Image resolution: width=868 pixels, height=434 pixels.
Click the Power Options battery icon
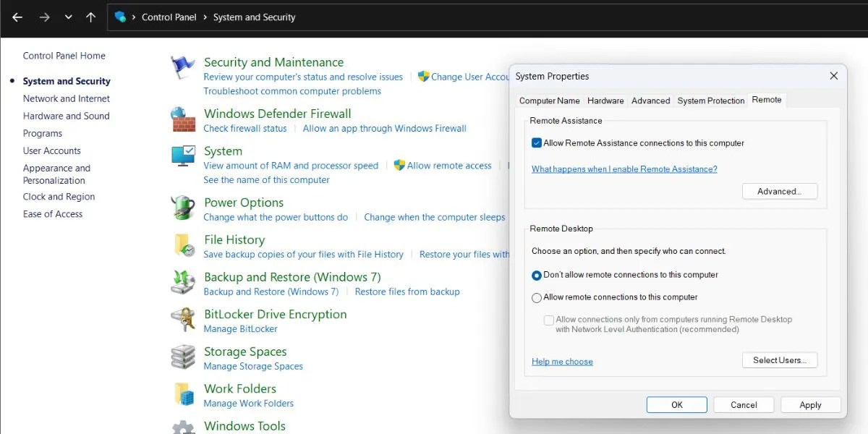(182, 208)
